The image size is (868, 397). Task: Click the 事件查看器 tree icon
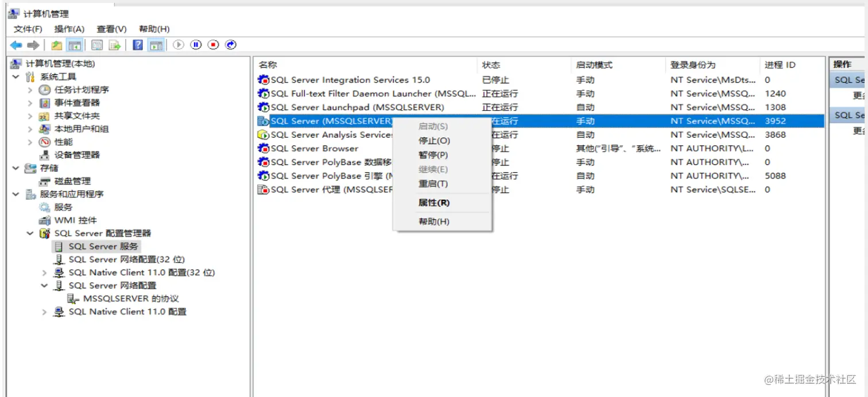[45, 103]
